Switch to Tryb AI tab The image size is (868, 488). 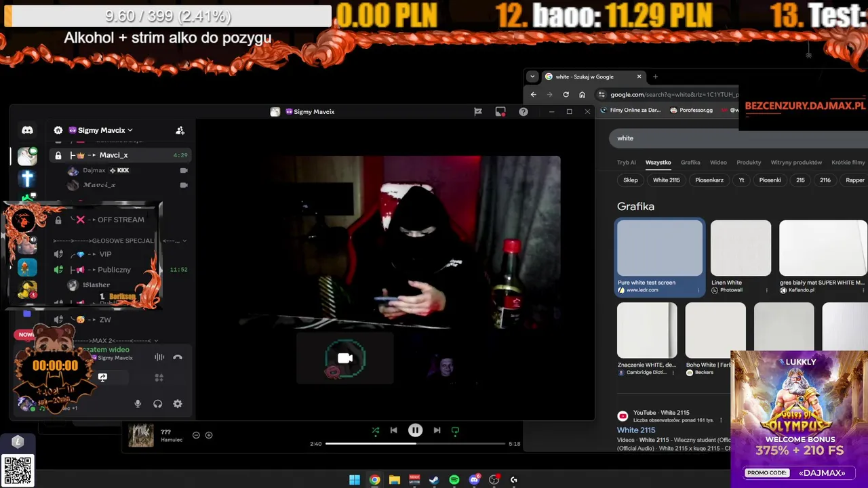pyautogui.click(x=627, y=163)
